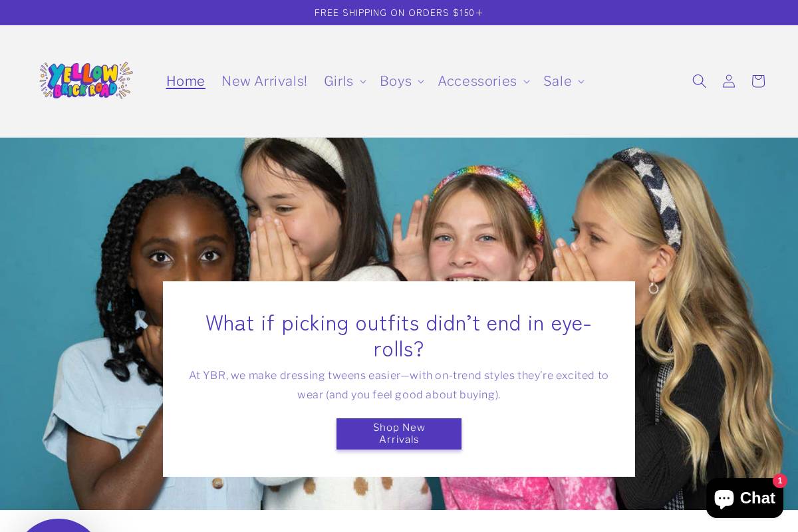Click the purple circular widget at page bottom
The image size is (798, 532).
click(x=59, y=525)
